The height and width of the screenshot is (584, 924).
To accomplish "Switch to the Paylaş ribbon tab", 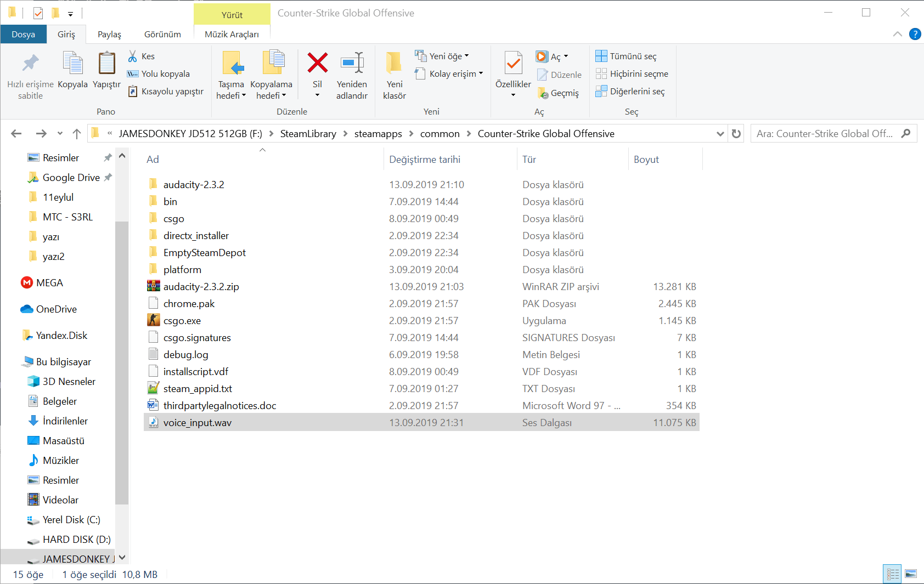I will tap(109, 34).
